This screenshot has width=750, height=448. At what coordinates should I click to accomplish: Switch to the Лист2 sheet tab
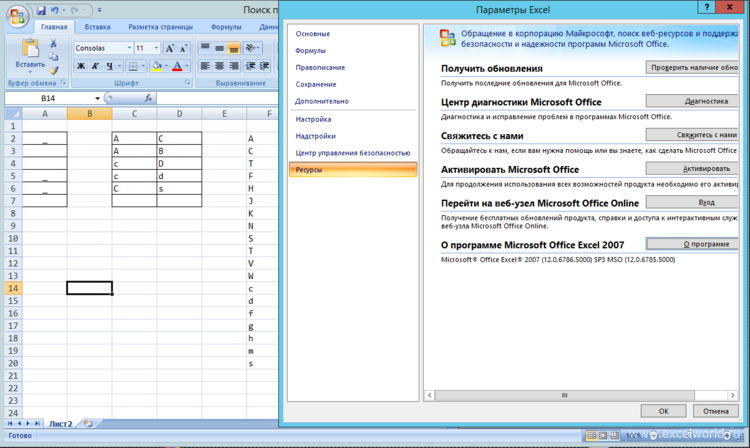(61, 424)
